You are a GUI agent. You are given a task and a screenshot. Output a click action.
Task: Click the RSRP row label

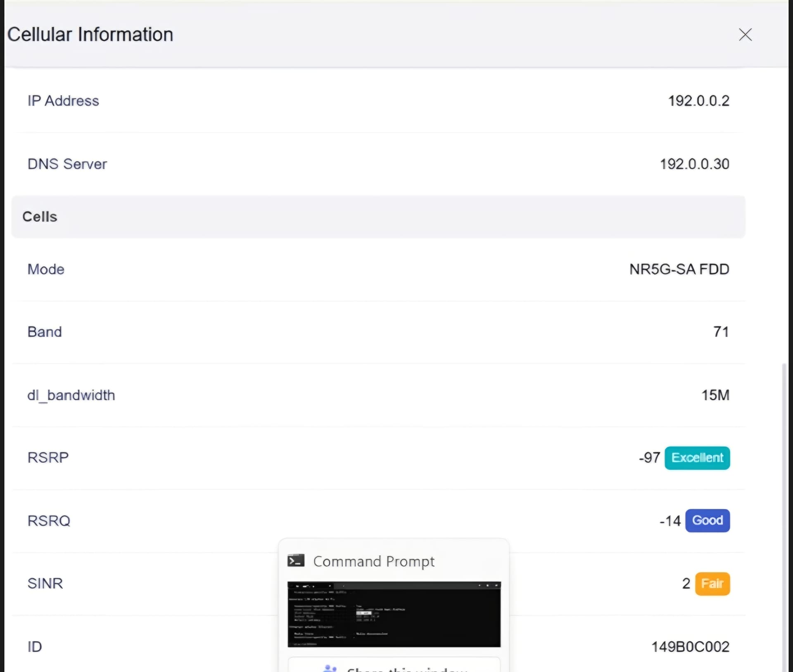pyautogui.click(x=48, y=457)
